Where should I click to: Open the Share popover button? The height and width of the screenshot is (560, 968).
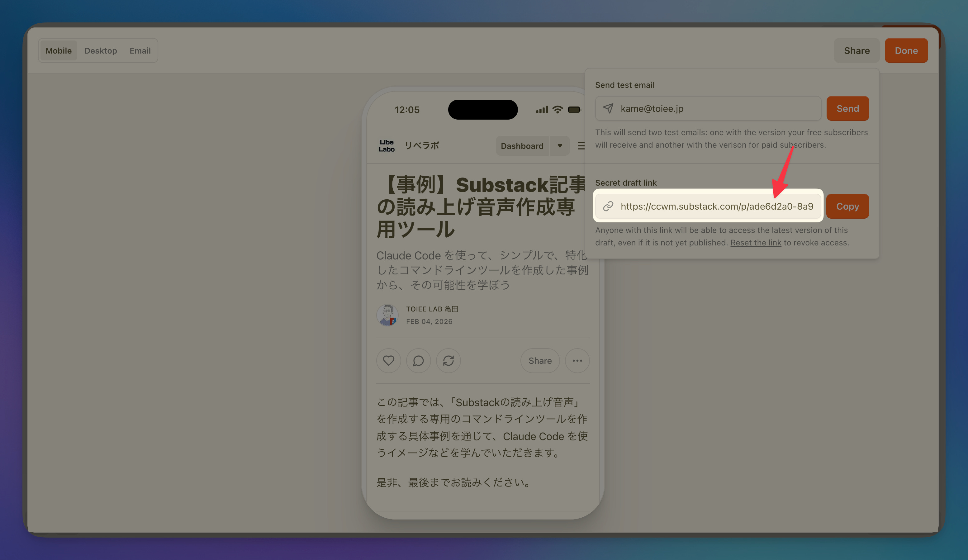pyautogui.click(x=856, y=50)
